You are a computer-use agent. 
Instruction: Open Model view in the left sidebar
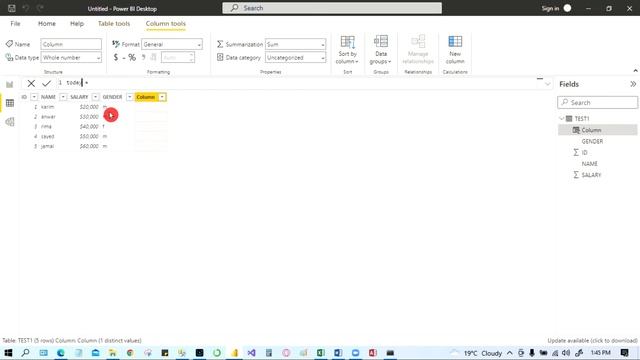click(x=10, y=122)
